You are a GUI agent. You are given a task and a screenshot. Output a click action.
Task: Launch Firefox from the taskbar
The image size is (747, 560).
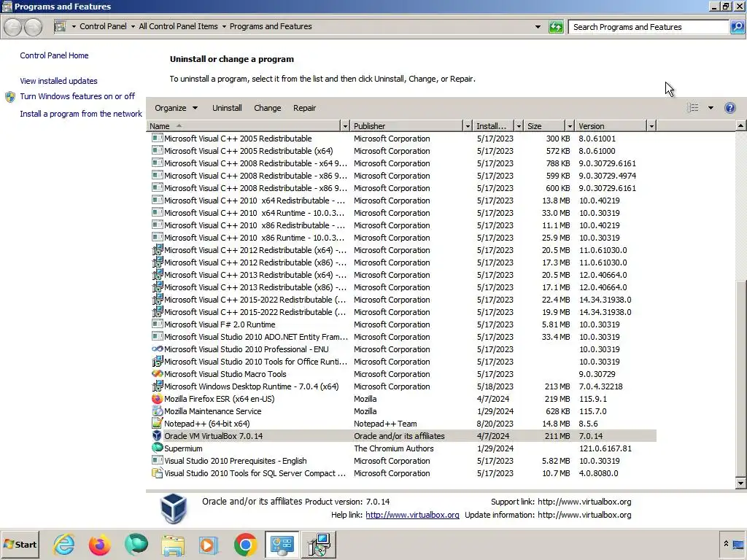tap(99, 545)
